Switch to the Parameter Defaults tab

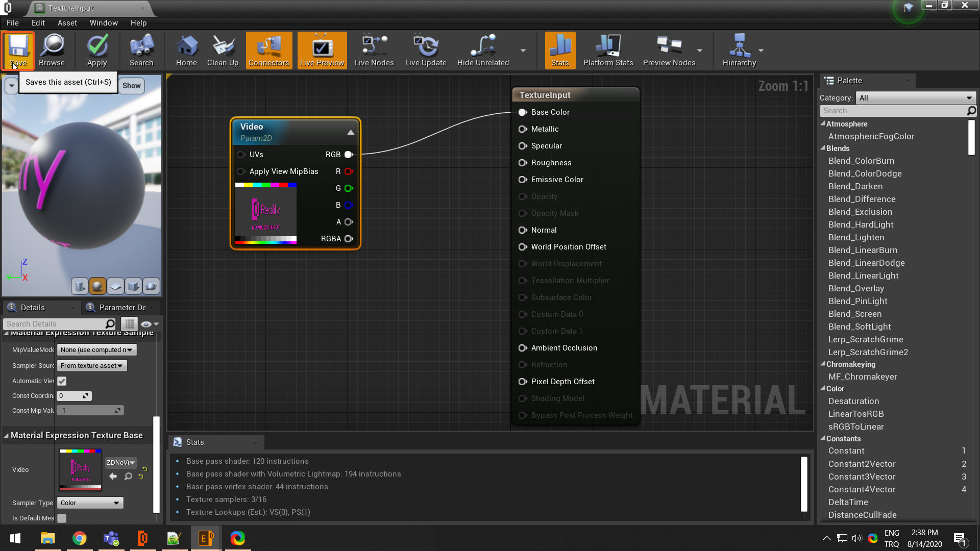pos(122,308)
